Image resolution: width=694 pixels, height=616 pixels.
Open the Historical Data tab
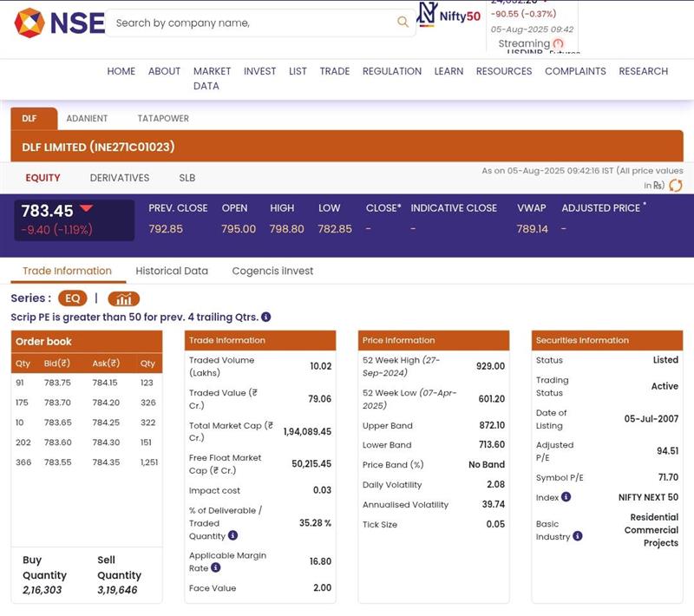pyautogui.click(x=172, y=271)
